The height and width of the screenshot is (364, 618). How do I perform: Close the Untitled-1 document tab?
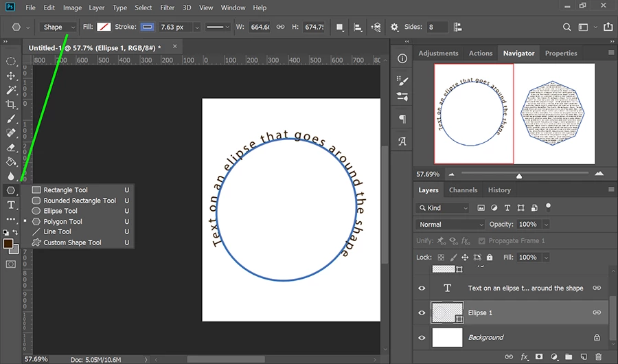(x=174, y=47)
